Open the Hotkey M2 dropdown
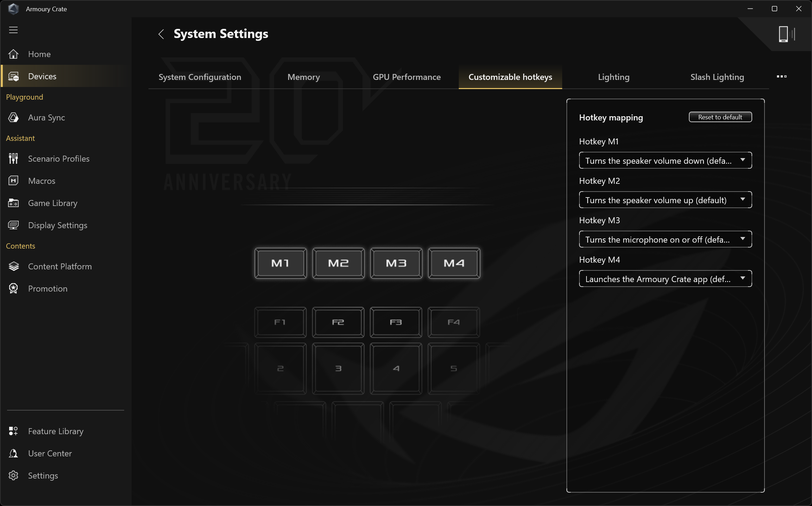Viewport: 812px width, 506px height. [665, 200]
